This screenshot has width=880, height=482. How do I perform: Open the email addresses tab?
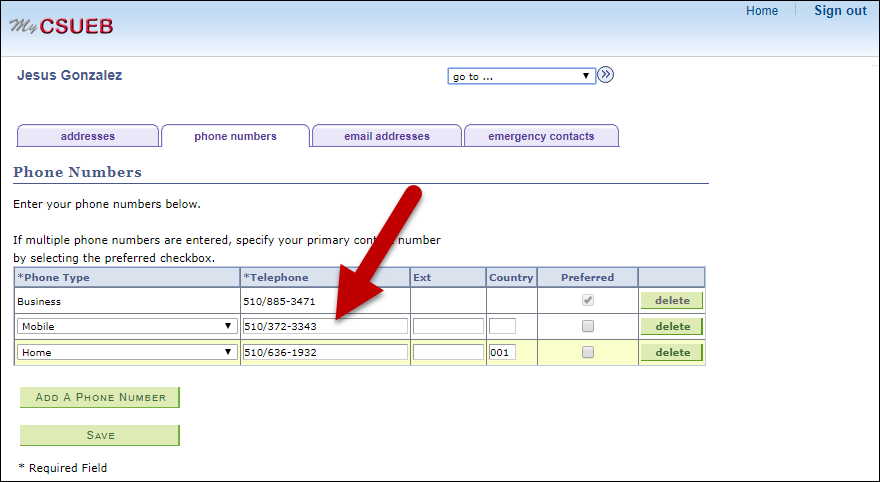pos(387,136)
